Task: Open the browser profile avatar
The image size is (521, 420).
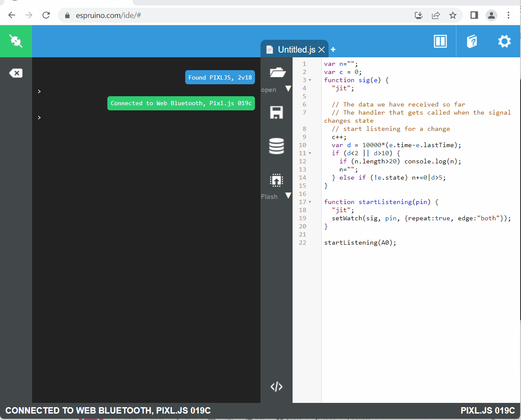Action: tap(491, 15)
